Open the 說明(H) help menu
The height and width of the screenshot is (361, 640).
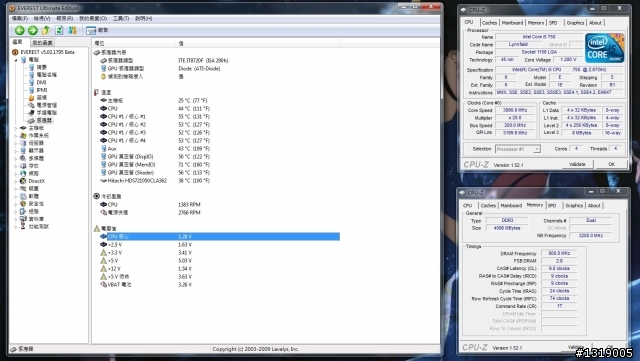144,18
